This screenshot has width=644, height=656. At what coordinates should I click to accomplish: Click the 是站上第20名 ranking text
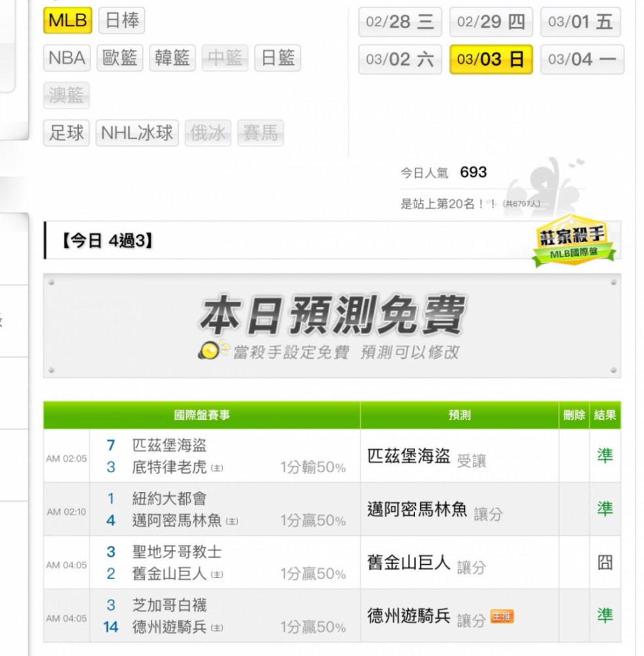point(449,204)
